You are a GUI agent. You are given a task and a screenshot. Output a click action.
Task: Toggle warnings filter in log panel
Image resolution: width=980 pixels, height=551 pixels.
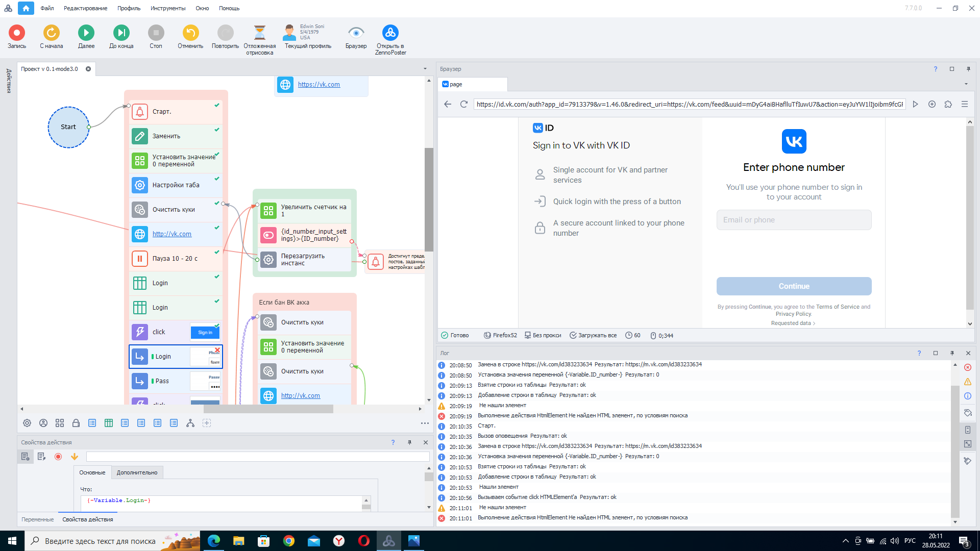[968, 382]
